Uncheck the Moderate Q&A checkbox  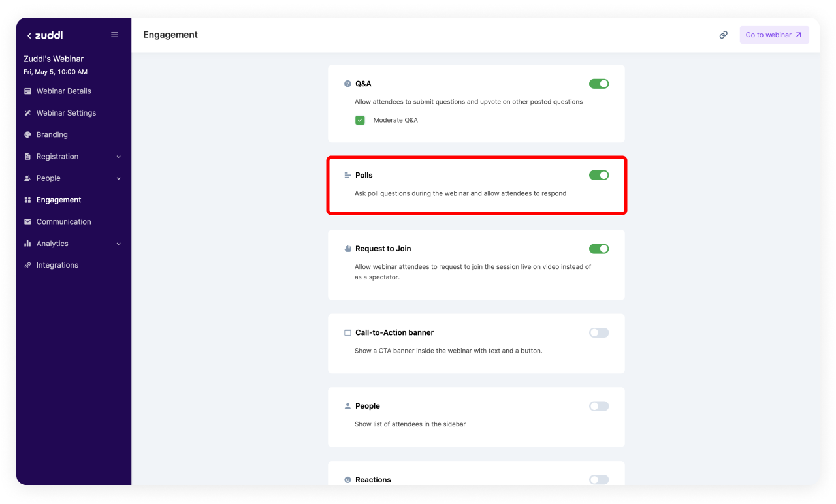tap(360, 120)
